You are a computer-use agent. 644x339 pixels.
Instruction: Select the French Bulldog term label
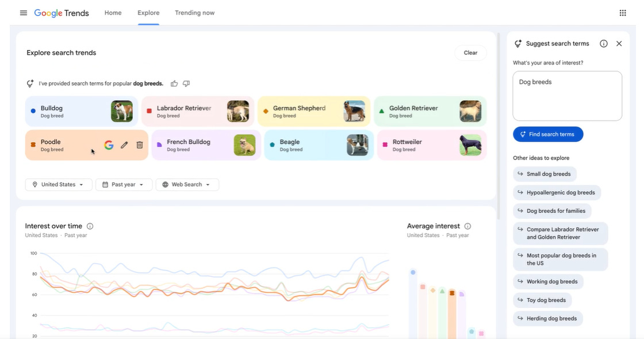pyautogui.click(x=189, y=142)
